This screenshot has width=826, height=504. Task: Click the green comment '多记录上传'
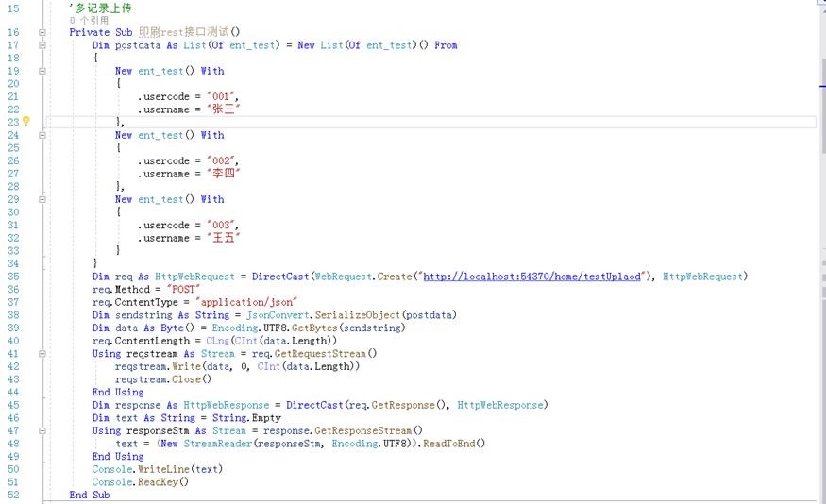103,8
